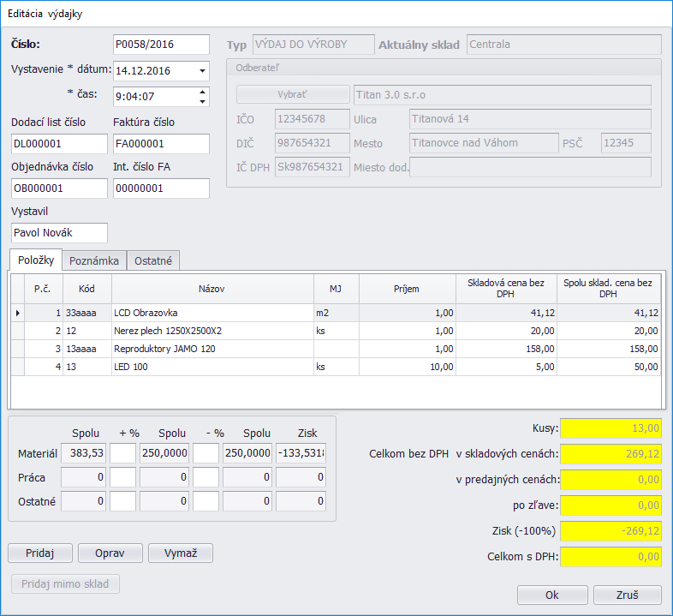Click the Vymaž button

180,553
